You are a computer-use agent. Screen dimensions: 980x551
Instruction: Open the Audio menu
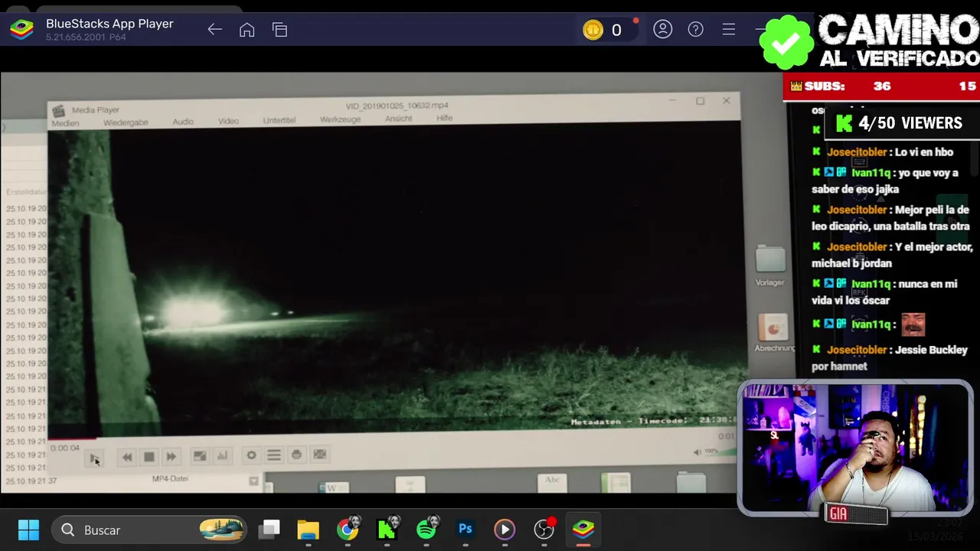[183, 122]
